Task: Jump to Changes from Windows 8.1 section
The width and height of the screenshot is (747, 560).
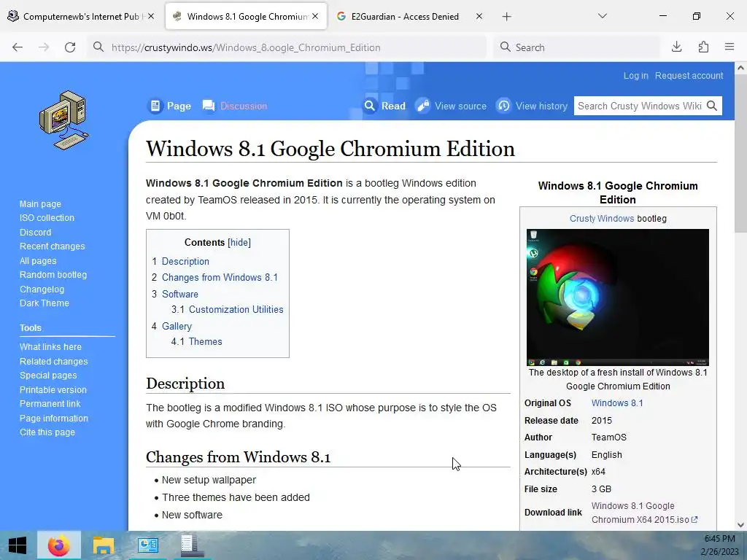Action: (x=220, y=278)
